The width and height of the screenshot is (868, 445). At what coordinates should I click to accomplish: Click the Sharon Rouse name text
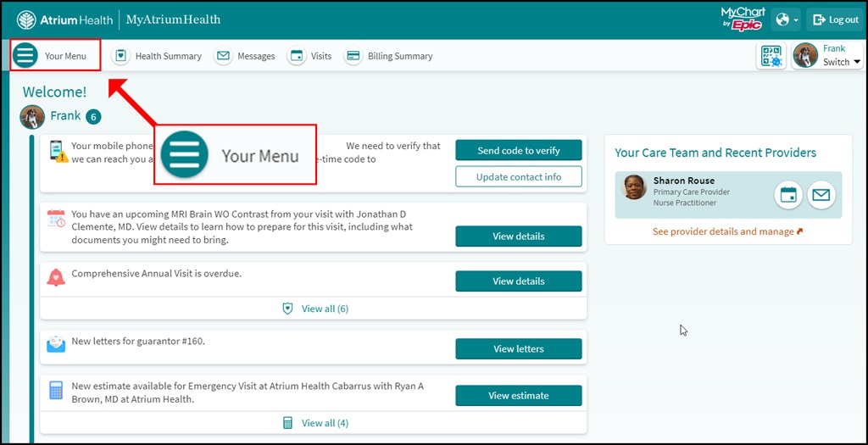point(684,181)
